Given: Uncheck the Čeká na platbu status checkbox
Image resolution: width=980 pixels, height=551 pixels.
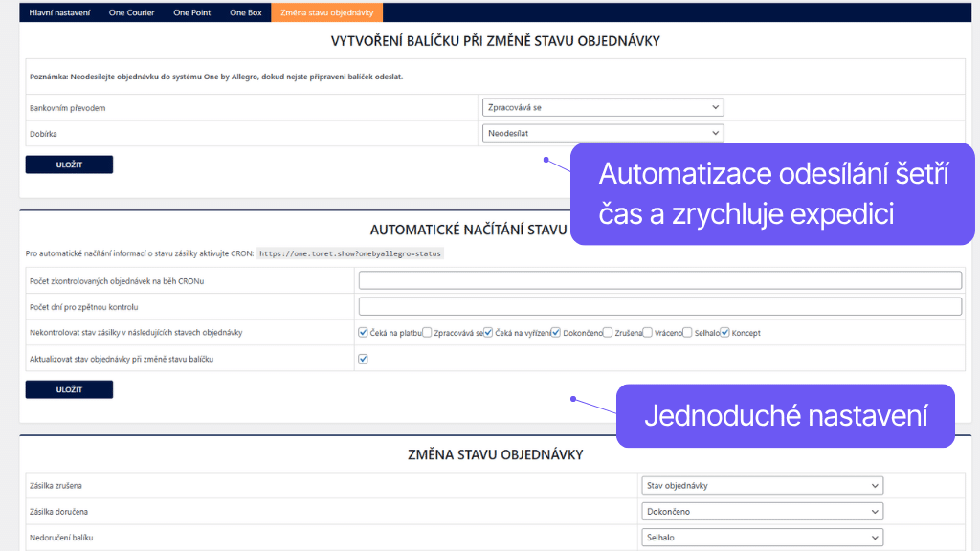Looking at the screenshot, I should click(x=363, y=332).
